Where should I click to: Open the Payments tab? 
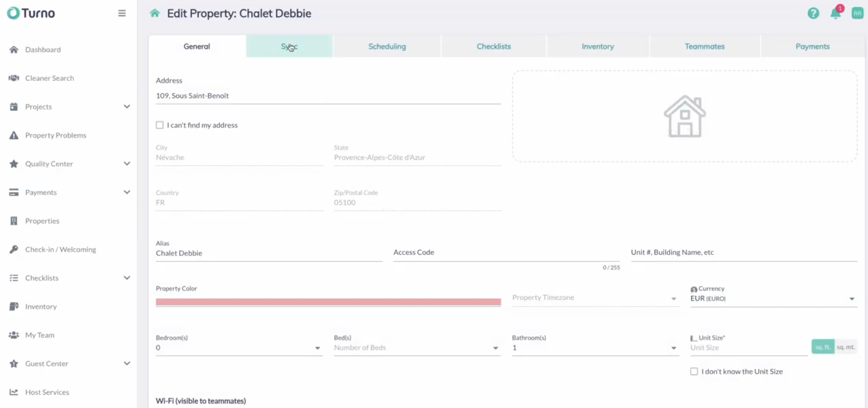click(x=812, y=46)
